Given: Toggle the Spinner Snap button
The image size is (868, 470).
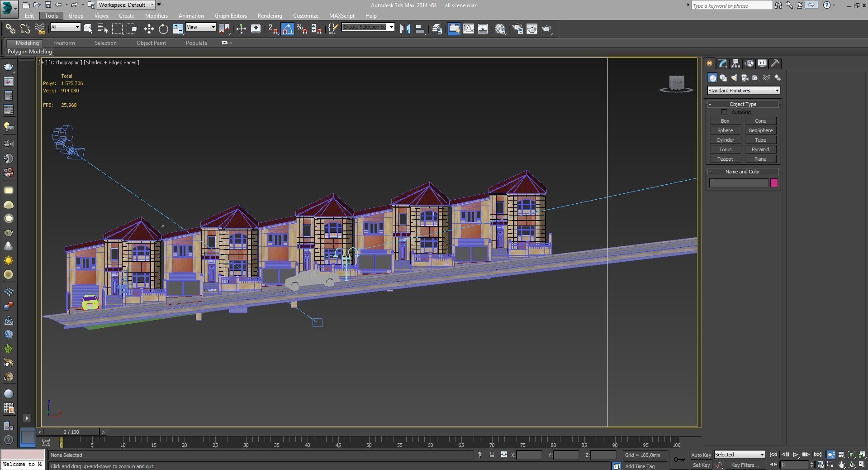Looking at the screenshot, I should (x=317, y=29).
